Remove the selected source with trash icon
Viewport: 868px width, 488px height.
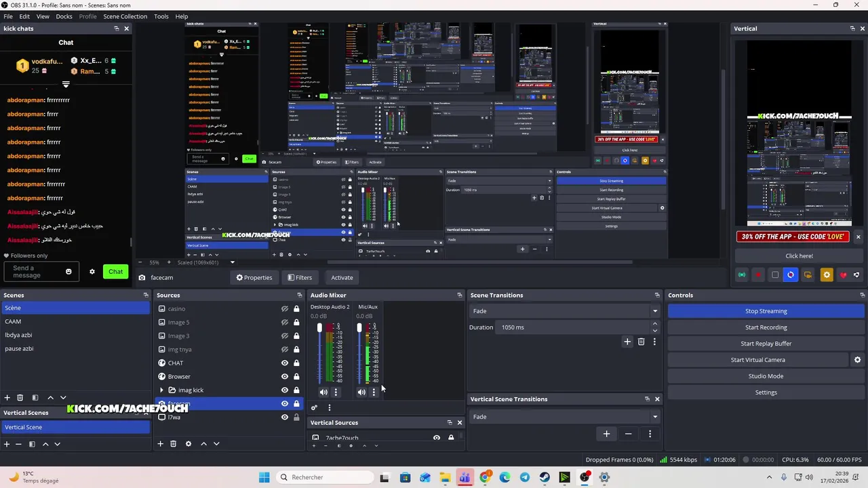173,444
